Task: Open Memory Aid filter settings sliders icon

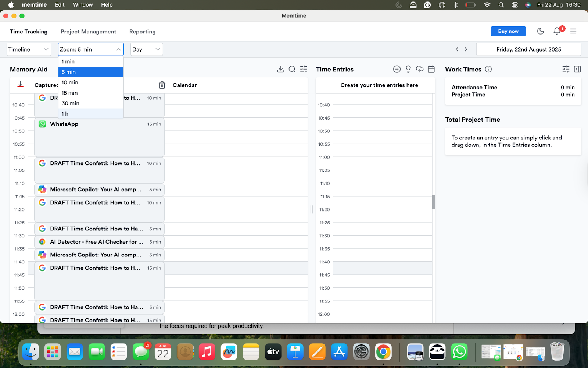Action: (304, 69)
